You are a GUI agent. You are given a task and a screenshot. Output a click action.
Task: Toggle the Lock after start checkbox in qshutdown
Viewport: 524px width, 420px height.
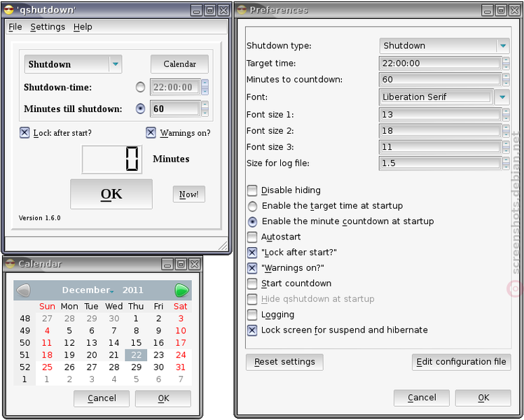25,132
